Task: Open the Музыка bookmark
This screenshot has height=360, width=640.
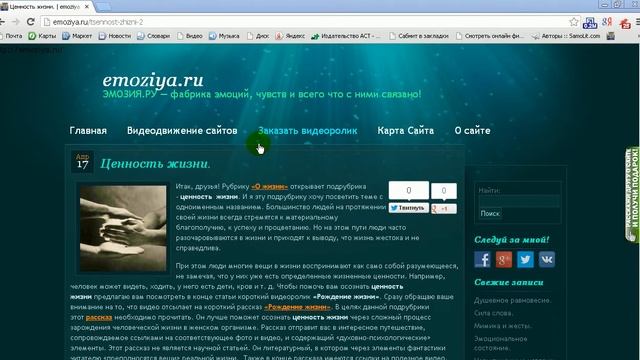Action: tap(224, 36)
